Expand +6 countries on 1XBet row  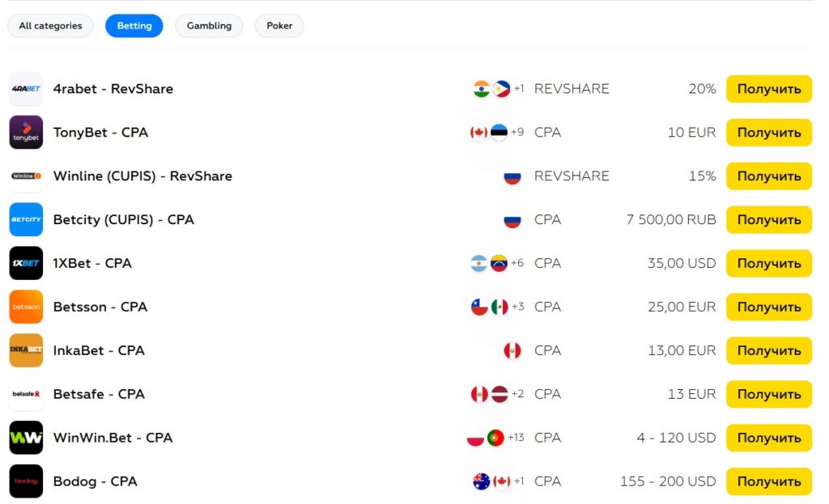[517, 264]
